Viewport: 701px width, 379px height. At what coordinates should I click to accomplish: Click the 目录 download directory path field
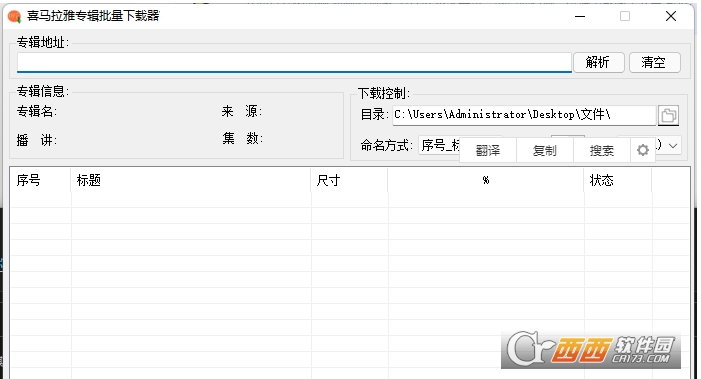pyautogui.click(x=524, y=115)
